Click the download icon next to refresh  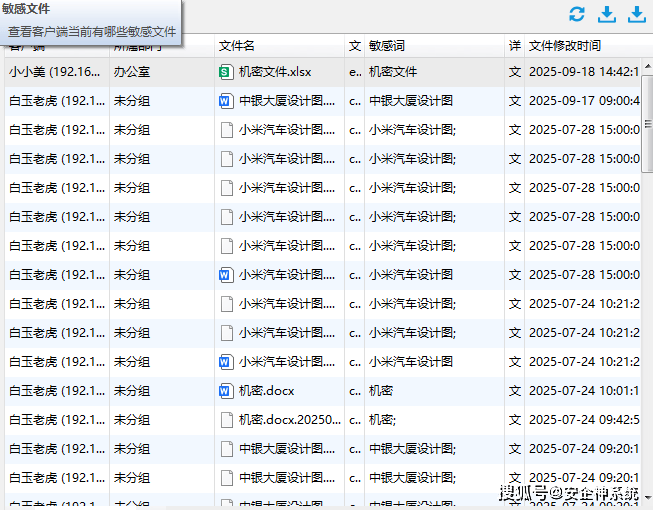(x=606, y=14)
